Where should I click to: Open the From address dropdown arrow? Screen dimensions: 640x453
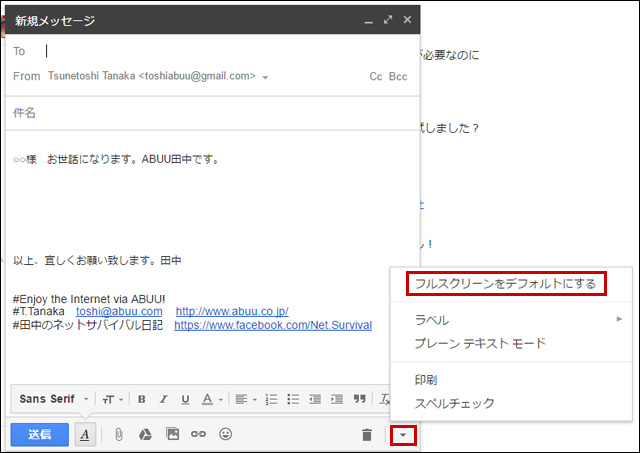point(265,77)
